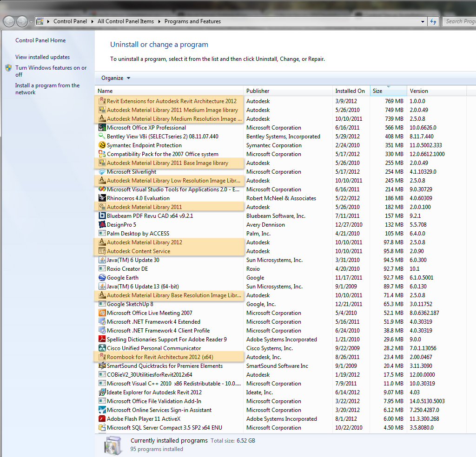
Task: Click the Ideate Explorer for Autodesk Revit icon
Action: (x=102, y=392)
